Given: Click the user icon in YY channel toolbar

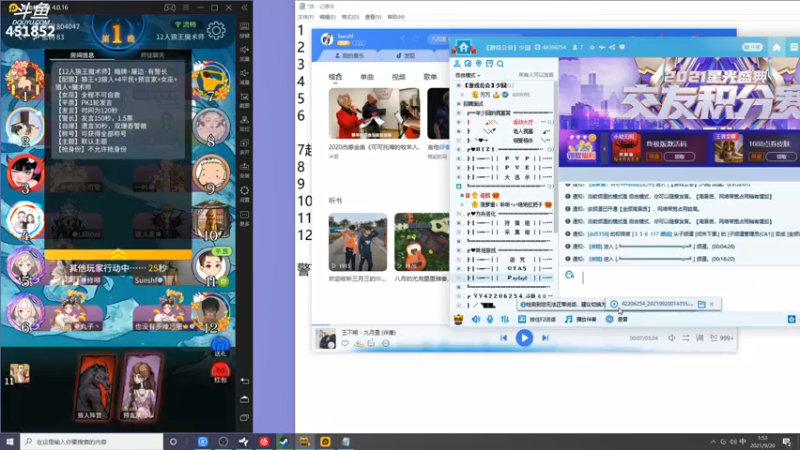Looking at the screenshot, I should (457, 64).
